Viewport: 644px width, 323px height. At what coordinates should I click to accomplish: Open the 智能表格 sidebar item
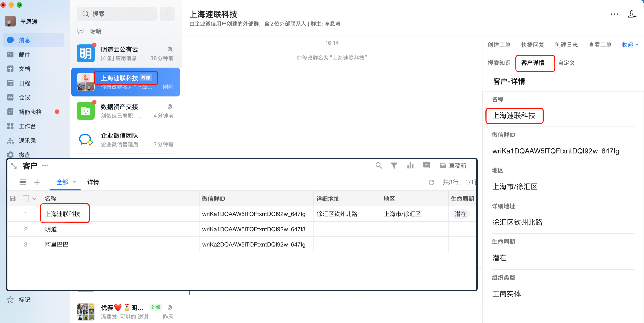30,112
